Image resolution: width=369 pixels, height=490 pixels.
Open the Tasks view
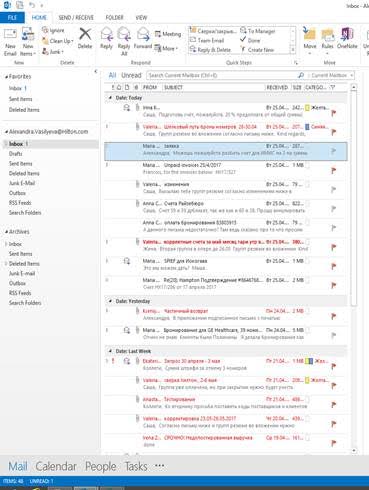coord(136,466)
